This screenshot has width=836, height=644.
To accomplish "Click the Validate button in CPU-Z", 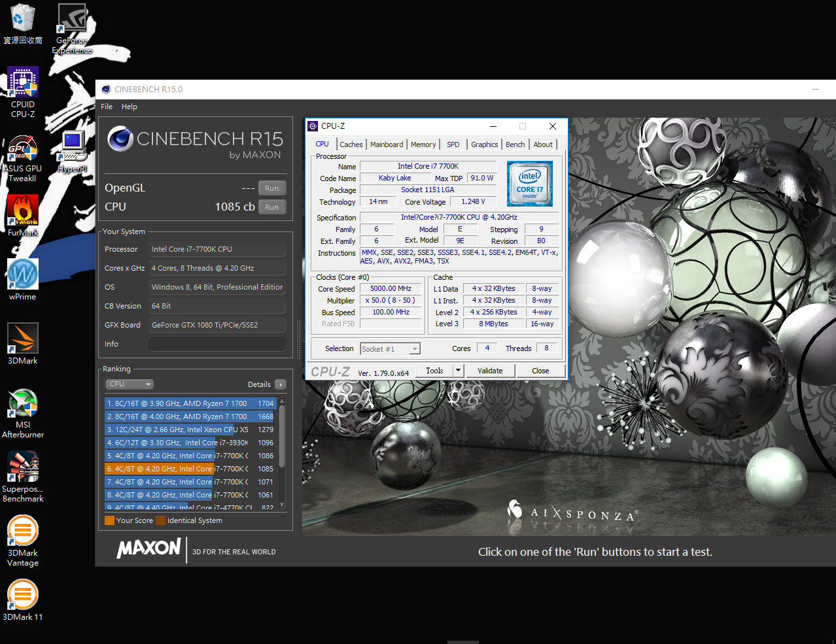I will [x=490, y=371].
